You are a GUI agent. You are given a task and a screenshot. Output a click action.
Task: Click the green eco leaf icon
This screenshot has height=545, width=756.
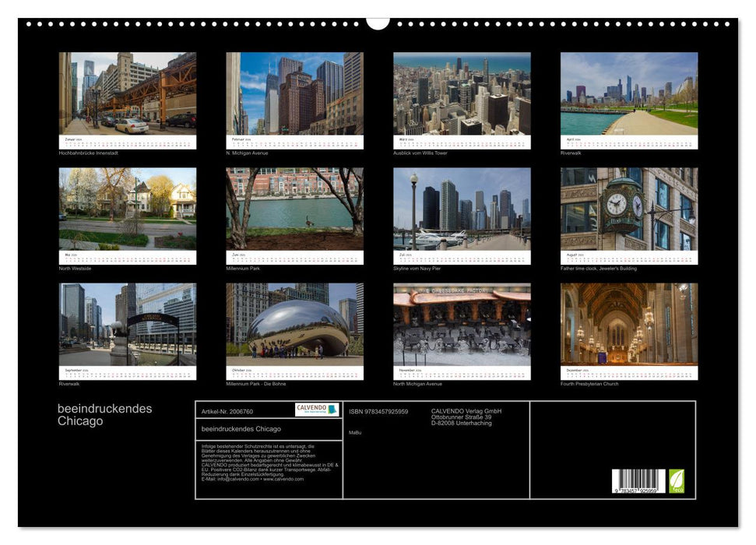click(x=677, y=480)
